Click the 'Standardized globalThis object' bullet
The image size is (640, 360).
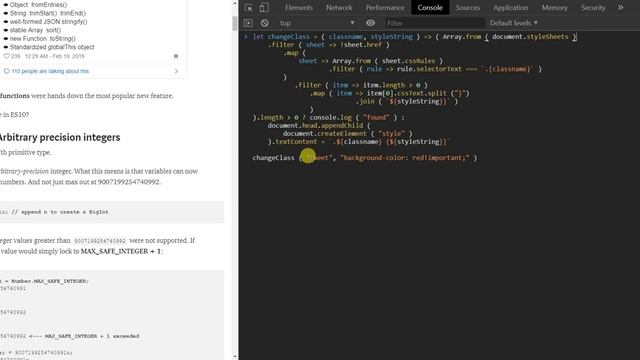pyautogui.click(x=52, y=47)
